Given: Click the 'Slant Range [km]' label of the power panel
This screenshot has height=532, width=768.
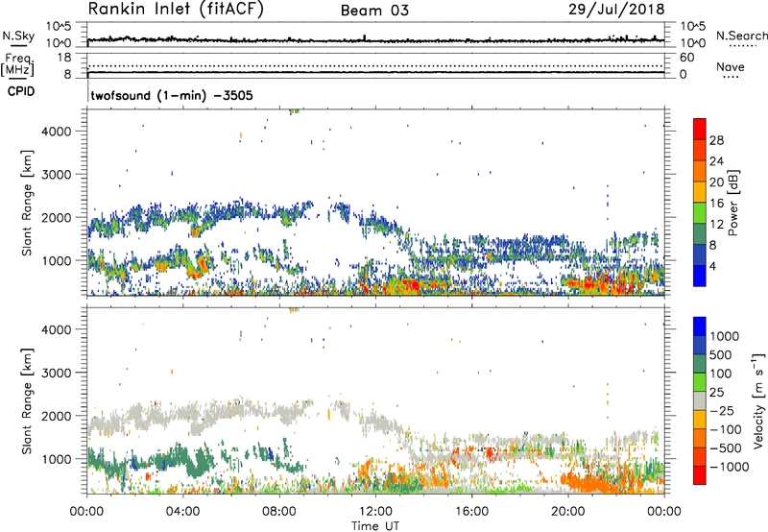Looking at the screenshot, I should coord(27,203).
